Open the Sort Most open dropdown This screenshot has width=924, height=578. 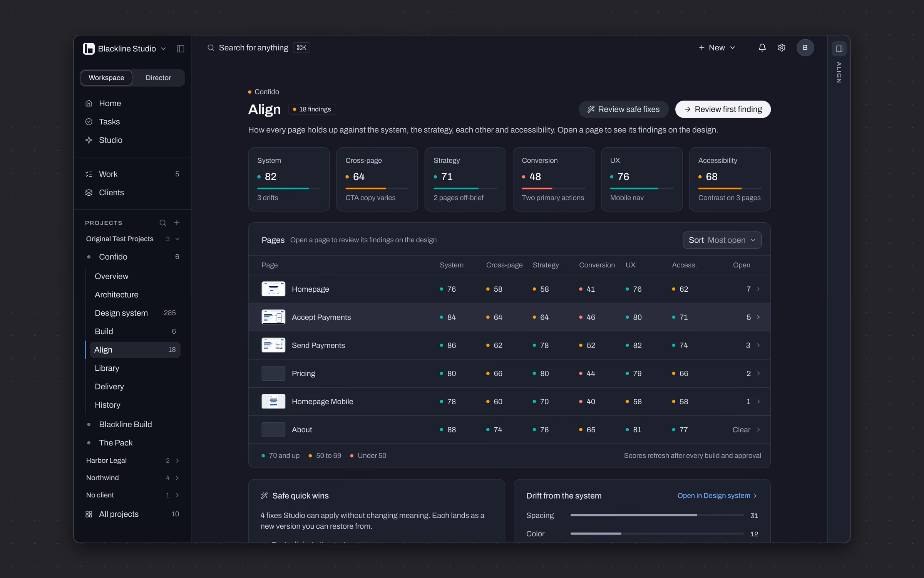(x=722, y=240)
